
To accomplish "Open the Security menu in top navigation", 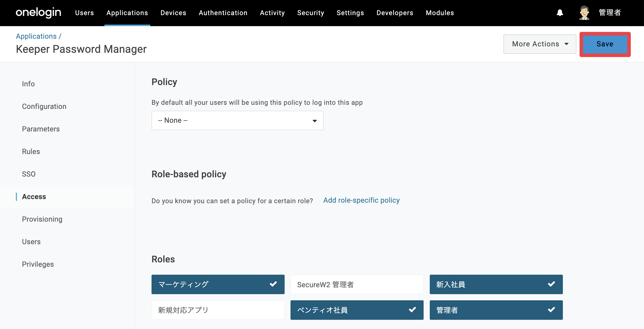I will (310, 13).
